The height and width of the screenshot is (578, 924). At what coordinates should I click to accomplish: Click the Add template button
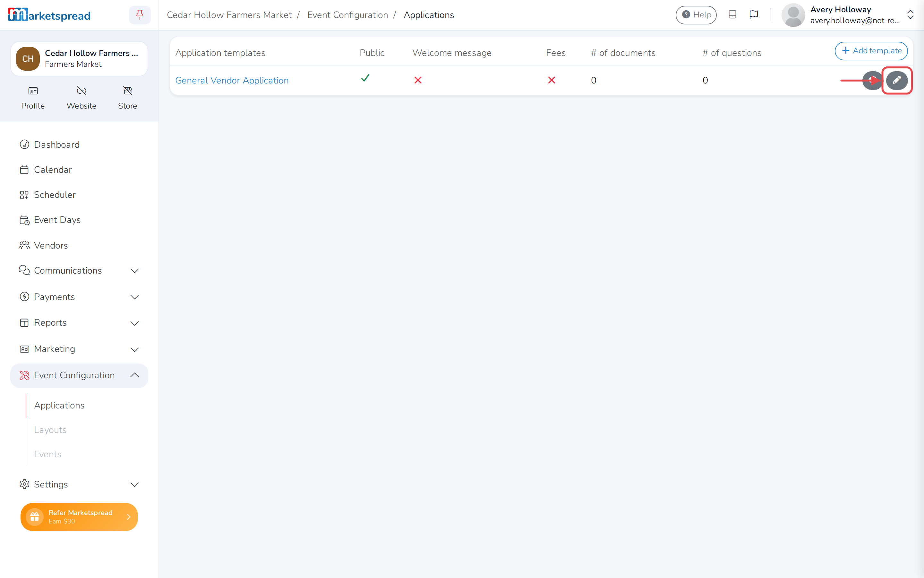pyautogui.click(x=871, y=51)
